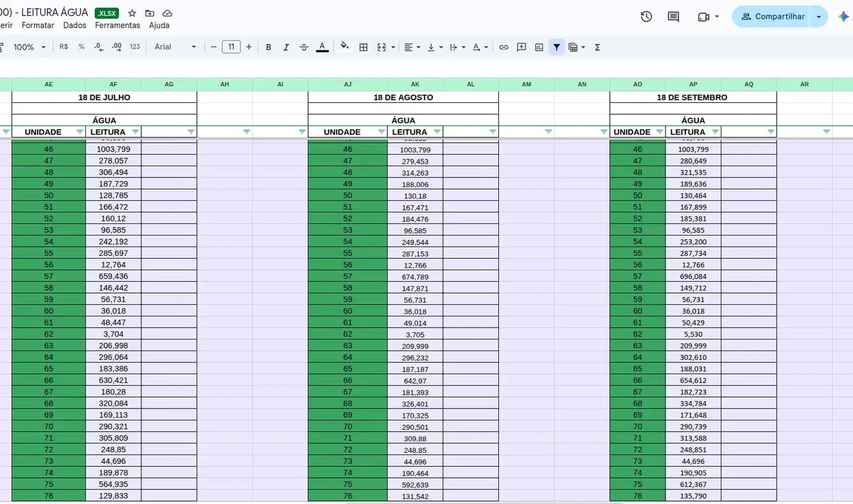The image size is (853, 504).
Task: Insert a comment from toolbar
Action: tap(522, 47)
